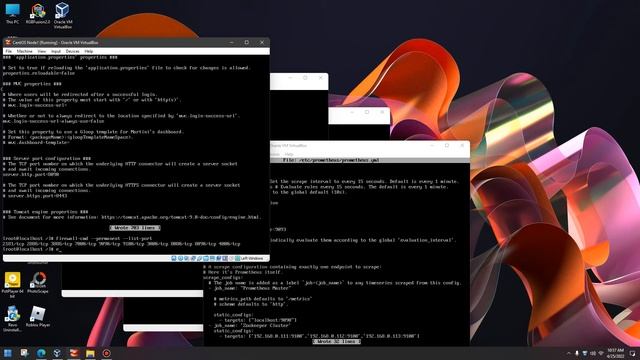Open VirtualBox Manager from the taskbar
The image size is (640, 360).
(x=57, y=353)
